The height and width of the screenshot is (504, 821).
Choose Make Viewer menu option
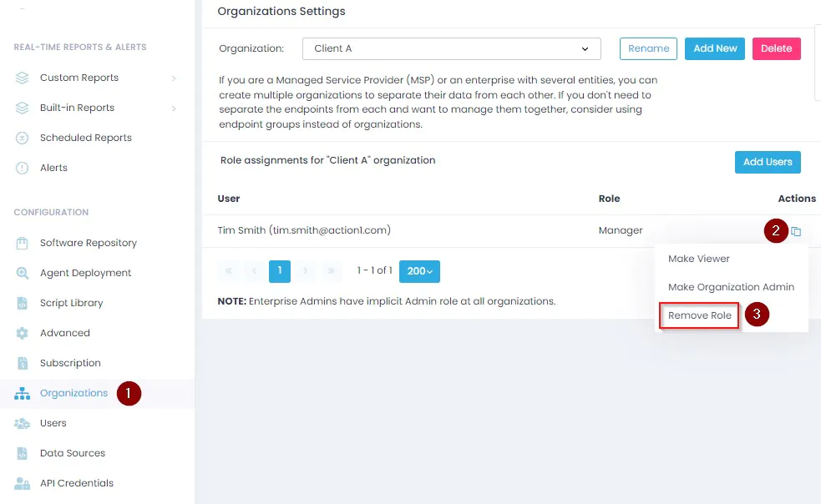698,259
